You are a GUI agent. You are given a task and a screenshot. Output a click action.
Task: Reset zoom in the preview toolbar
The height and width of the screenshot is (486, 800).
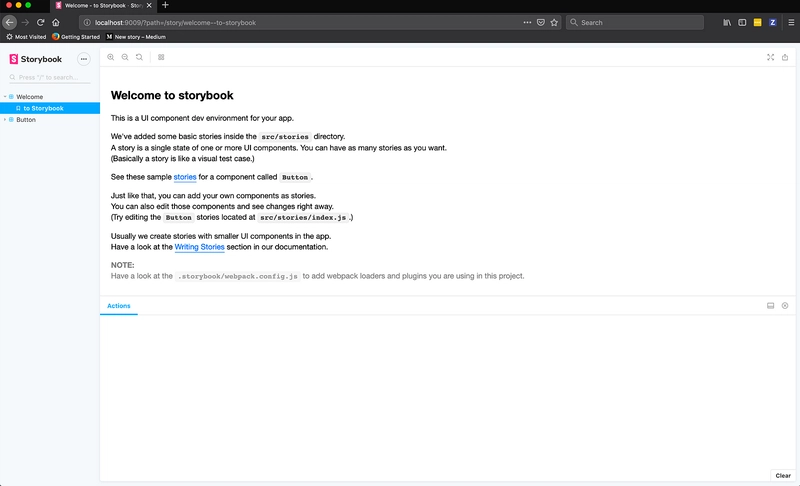click(139, 57)
